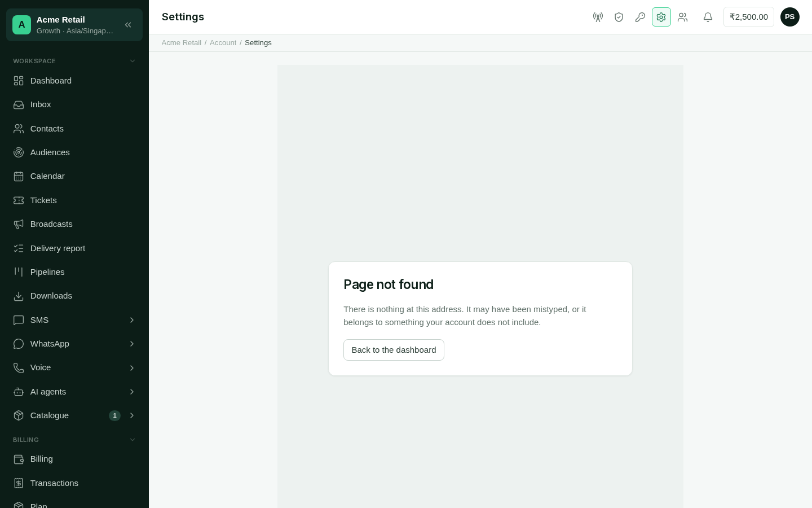Click the ₹2,500.00 balance button
812x508 pixels.
(x=749, y=17)
